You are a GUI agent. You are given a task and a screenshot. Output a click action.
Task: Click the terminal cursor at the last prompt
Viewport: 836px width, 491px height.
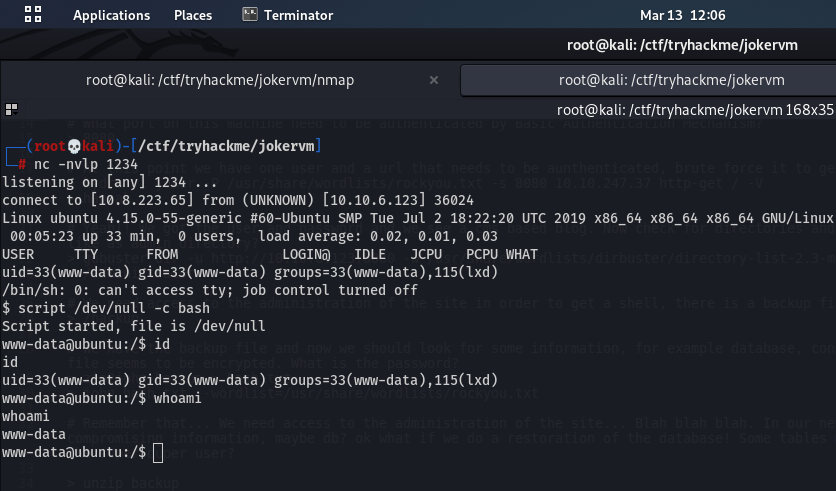click(x=158, y=453)
